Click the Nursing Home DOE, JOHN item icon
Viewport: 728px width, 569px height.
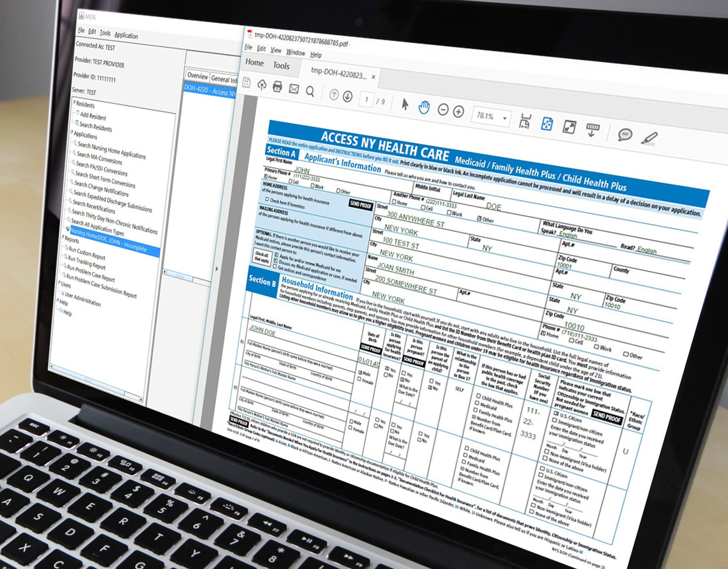[68, 229]
